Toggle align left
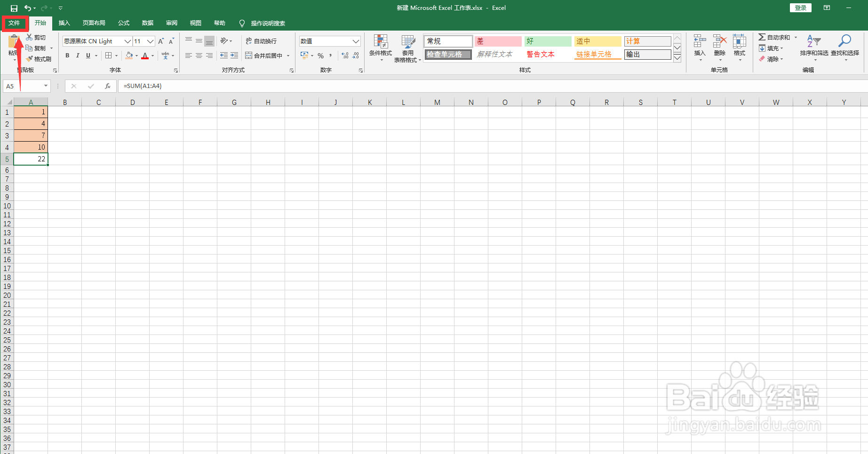 tap(189, 56)
